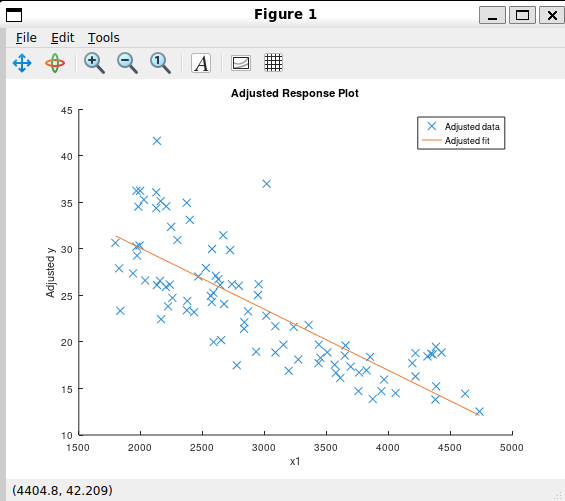Click the automatic limits zoom icon
The image size is (565, 501).
160,63
